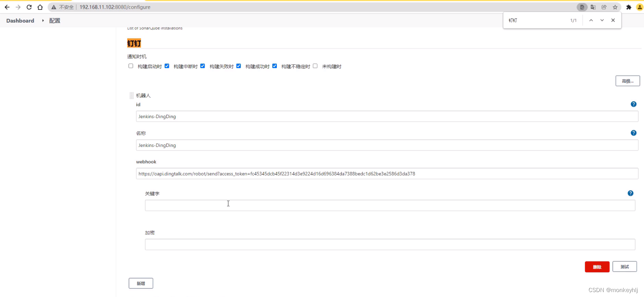Screen dimensions: 644x297
Task: Click the 加密 label
Action: 150,233
